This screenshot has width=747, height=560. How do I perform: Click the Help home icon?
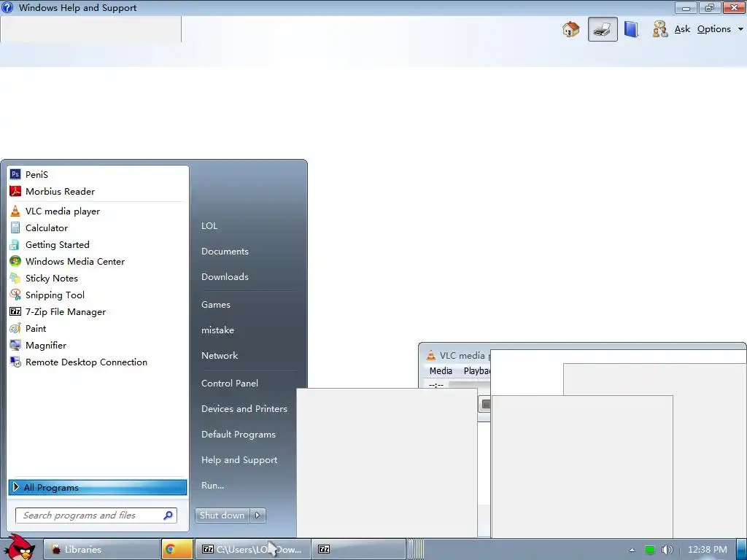pyautogui.click(x=570, y=29)
